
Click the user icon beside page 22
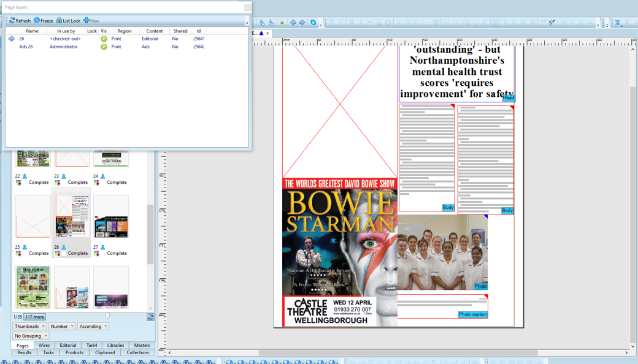tap(25, 176)
